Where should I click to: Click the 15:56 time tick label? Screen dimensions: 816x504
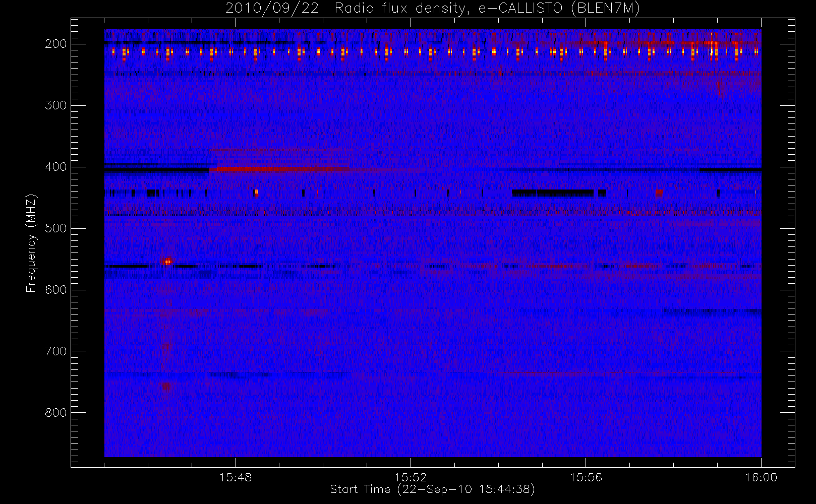(586, 477)
